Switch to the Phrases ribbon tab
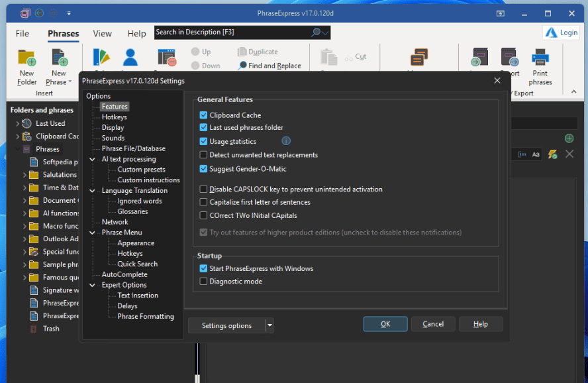This screenshot has height=383, width=588. tap(64, 34)
